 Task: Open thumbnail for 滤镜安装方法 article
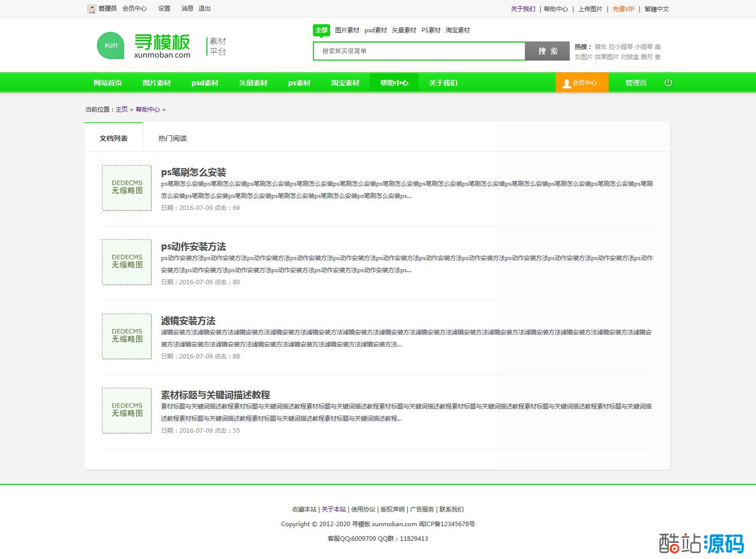coord(127,336)
